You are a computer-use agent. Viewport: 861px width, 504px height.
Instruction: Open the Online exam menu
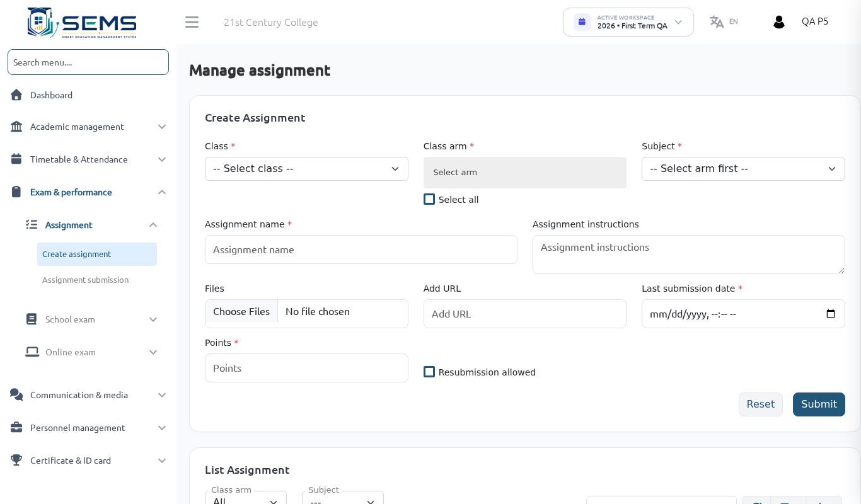[x=92, y=352]
